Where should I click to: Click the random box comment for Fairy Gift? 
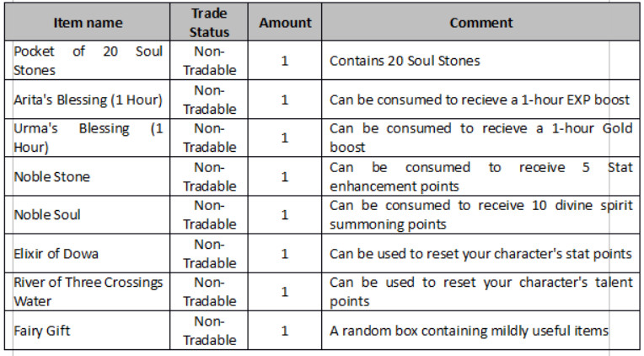[468, 330]
